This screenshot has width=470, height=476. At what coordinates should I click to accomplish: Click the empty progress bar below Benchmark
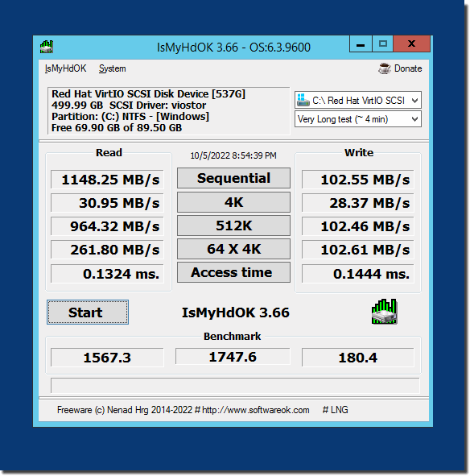235,386
